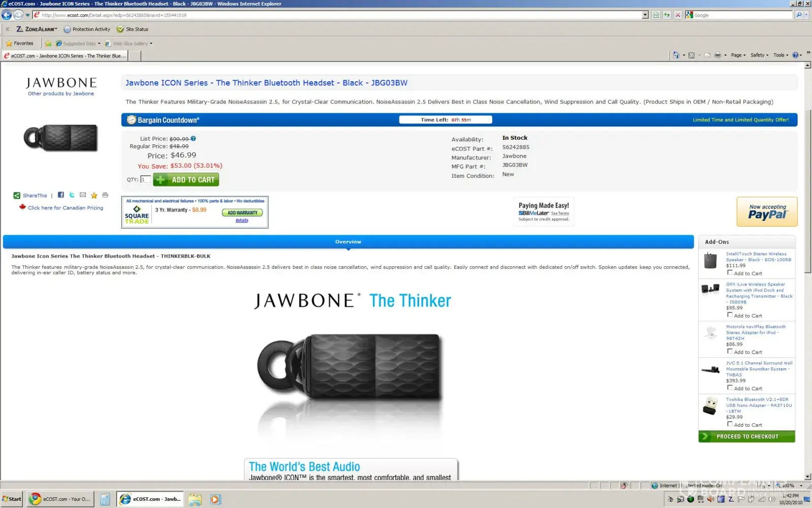Click the Read Mail envelope icon in the command bar
The width and height of the screenshot is (812, 508).
[707, 55]
